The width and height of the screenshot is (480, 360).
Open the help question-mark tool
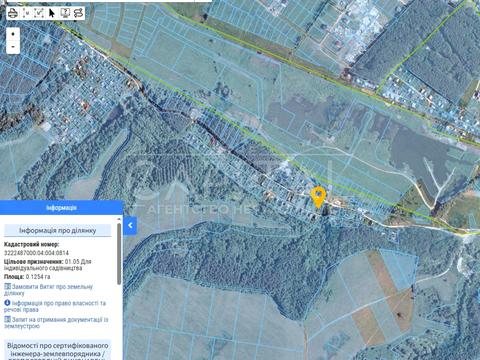coord(65,13)
